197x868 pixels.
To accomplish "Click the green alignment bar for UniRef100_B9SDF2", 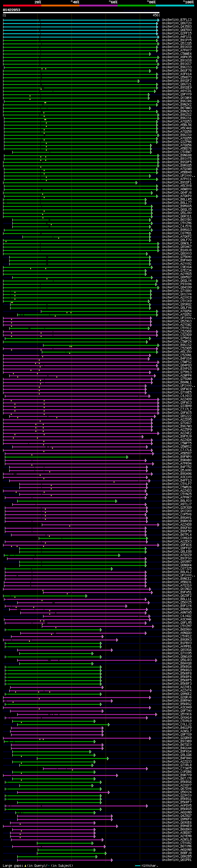I will [71, 81].
